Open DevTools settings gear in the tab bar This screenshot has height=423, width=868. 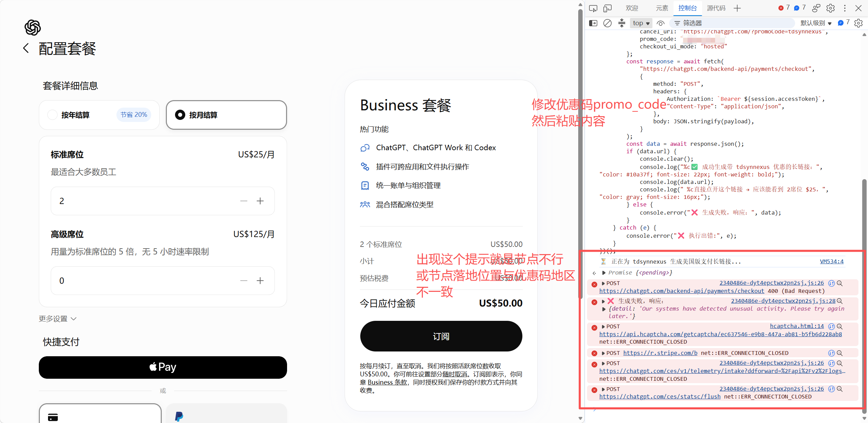pyautogui.click(x=831, y=8)
